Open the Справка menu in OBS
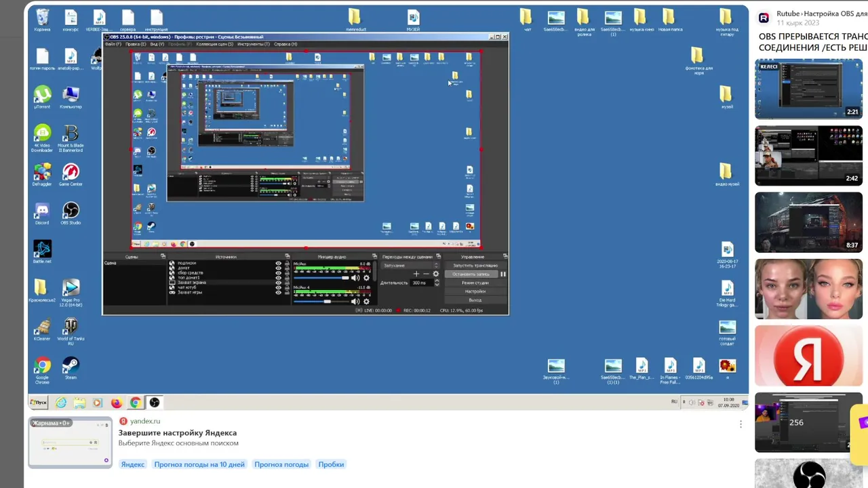The height and width of the screenshot is (488, 868). coord(285,44)
